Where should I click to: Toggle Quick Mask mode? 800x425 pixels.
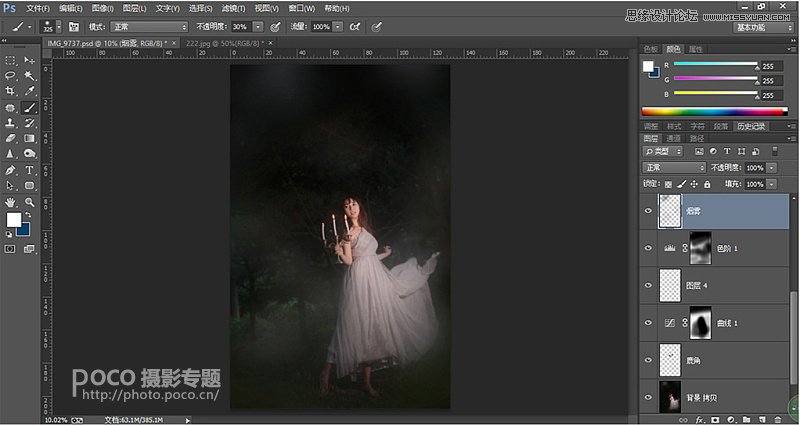tap(10, 249)
